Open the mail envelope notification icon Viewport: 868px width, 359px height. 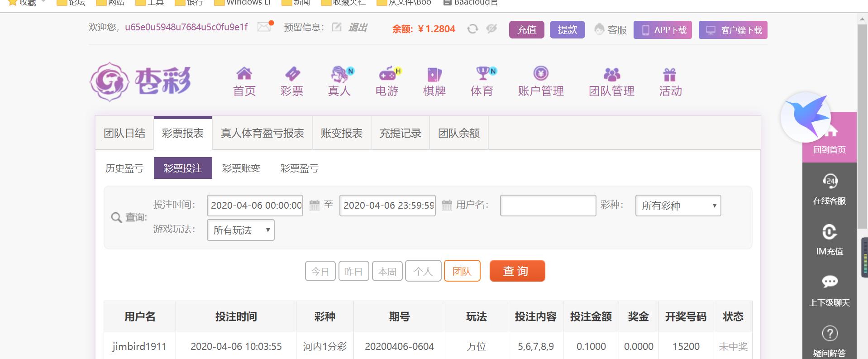click(x=264, y=27)
